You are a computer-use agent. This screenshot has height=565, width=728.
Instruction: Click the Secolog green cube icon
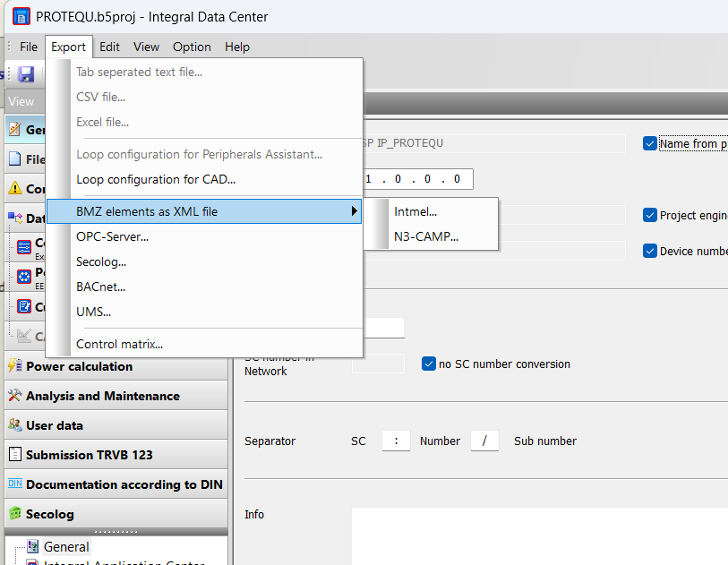15,513
